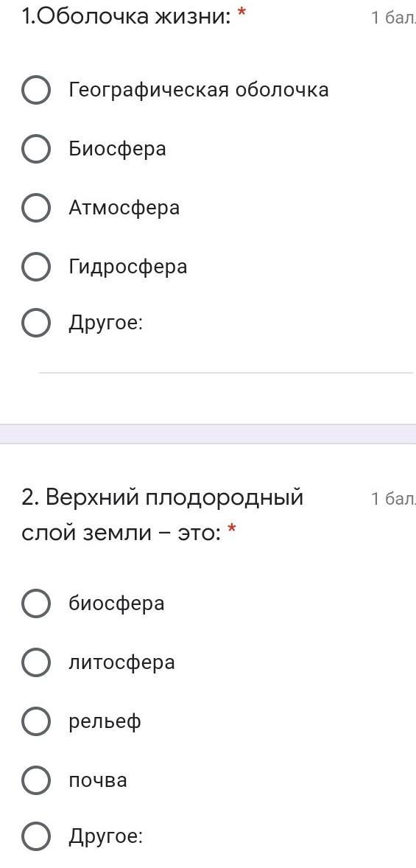
Task: Pick the 'рельеф' radio option
Action: [x=36, y=721]
